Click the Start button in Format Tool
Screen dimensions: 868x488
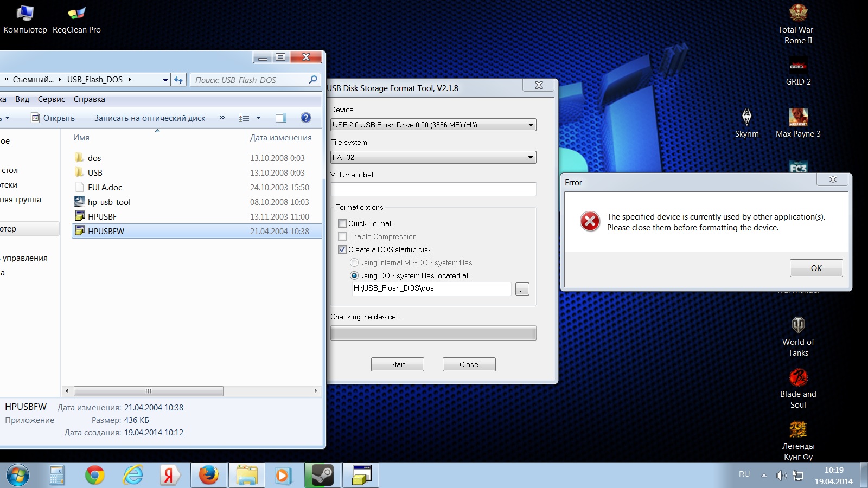[397, 364]
